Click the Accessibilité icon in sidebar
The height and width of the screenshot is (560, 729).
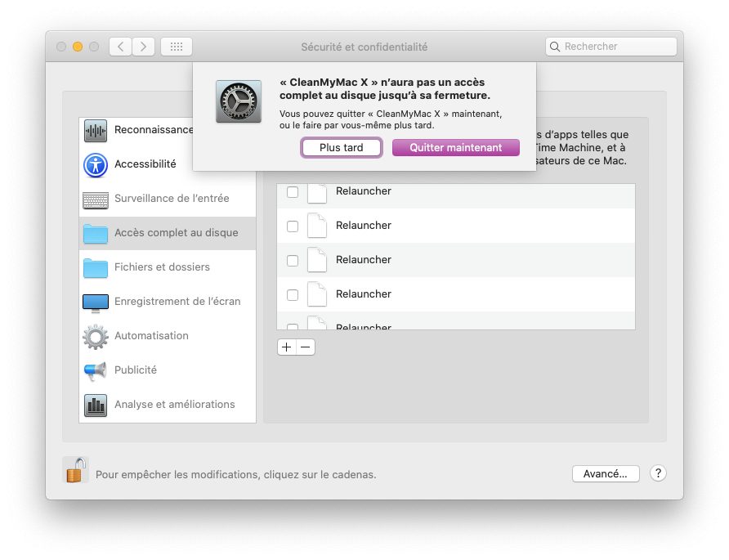[x=96, y=165]
